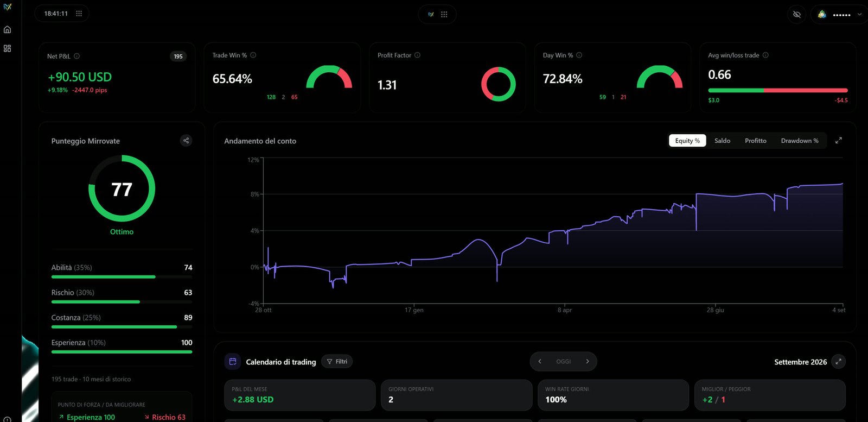
Task: Switch to the Profitto chart tab
Action: [755, 141]
